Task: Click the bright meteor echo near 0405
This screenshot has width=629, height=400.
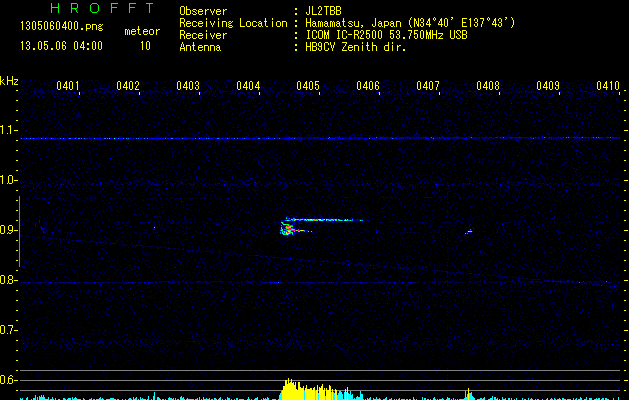Action: pyautogui.click(x=290, y=228)
